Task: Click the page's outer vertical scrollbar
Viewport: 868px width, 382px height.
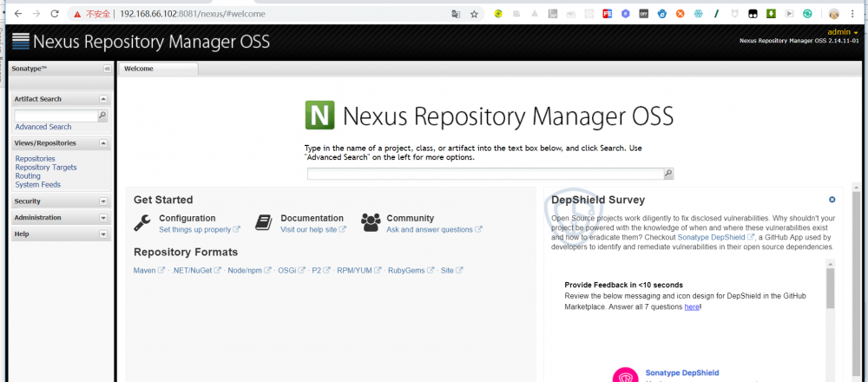Action: pyautogui.click(x=857, y=284)
